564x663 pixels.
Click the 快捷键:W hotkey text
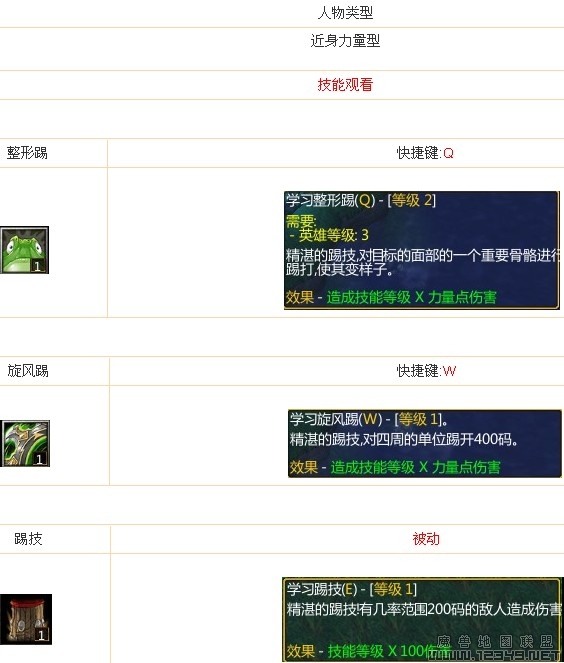[426, 371]
